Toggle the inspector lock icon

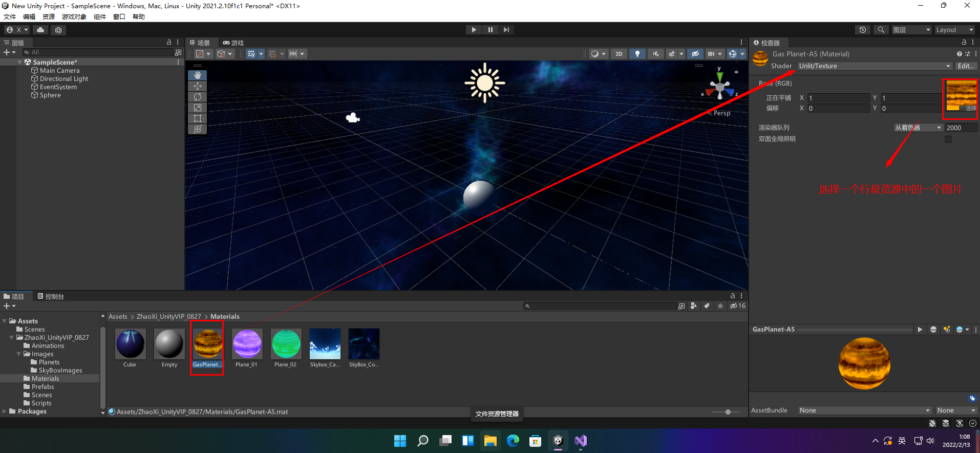964,42
